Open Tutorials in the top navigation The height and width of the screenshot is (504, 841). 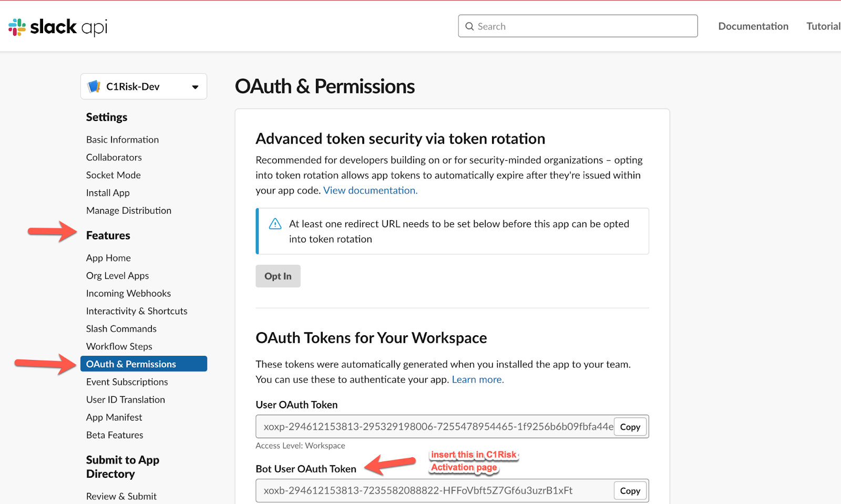[x=824, y=26]
